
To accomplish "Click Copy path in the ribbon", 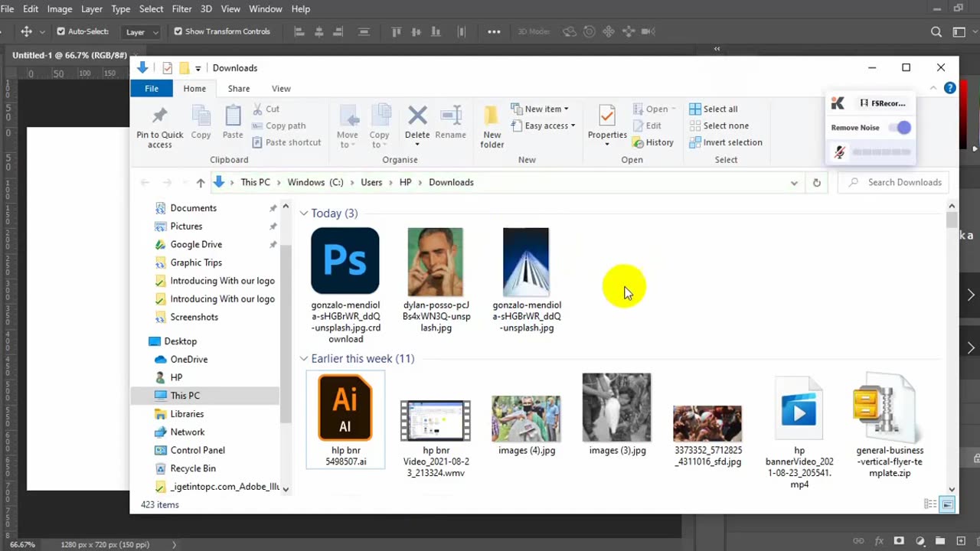I will click(279, 126).
